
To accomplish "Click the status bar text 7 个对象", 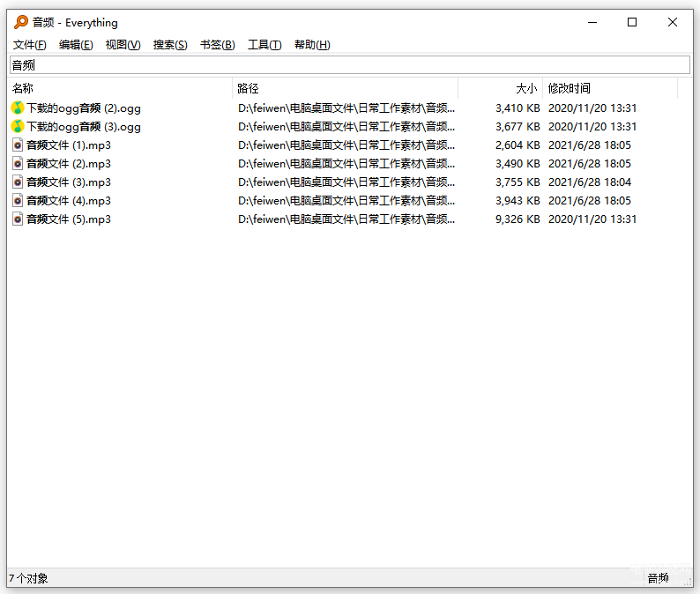I will [28, 578].
